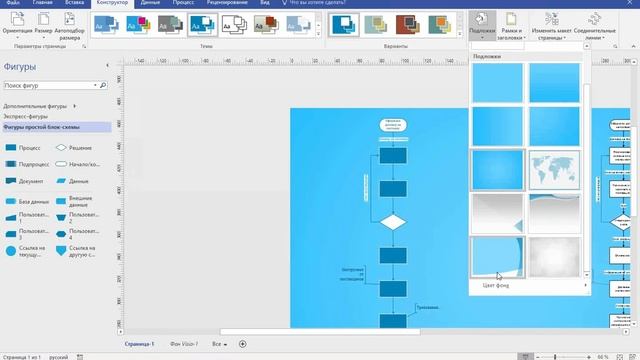Image resolution: width=640 pixels, height=360 pixels.
Task: Apply the pale blue theme thumbnail
Action: (298, 25)
